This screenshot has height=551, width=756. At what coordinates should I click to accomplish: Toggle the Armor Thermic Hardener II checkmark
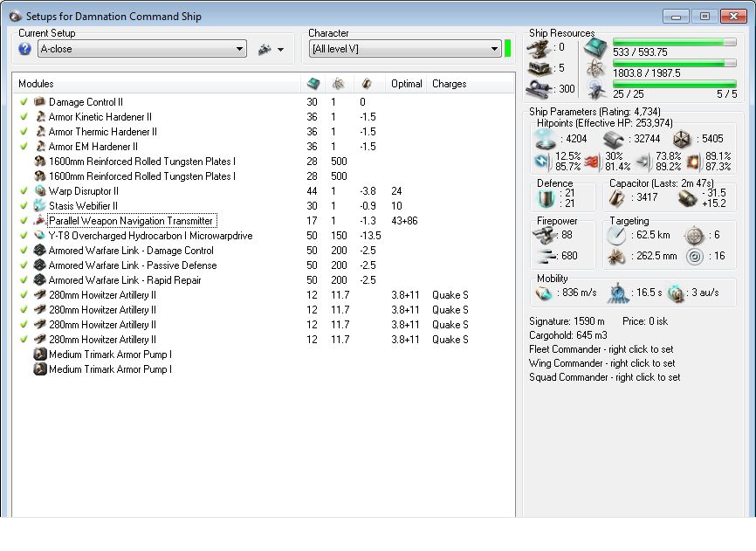(x=24, y=132)
